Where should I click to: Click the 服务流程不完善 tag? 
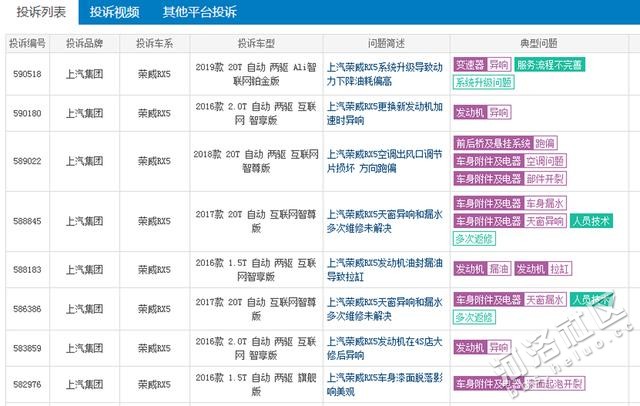coord(549,64)
